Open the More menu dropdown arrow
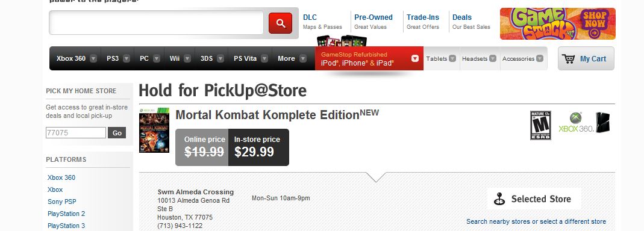The image size is (644, 231). [x=302, y=59]
